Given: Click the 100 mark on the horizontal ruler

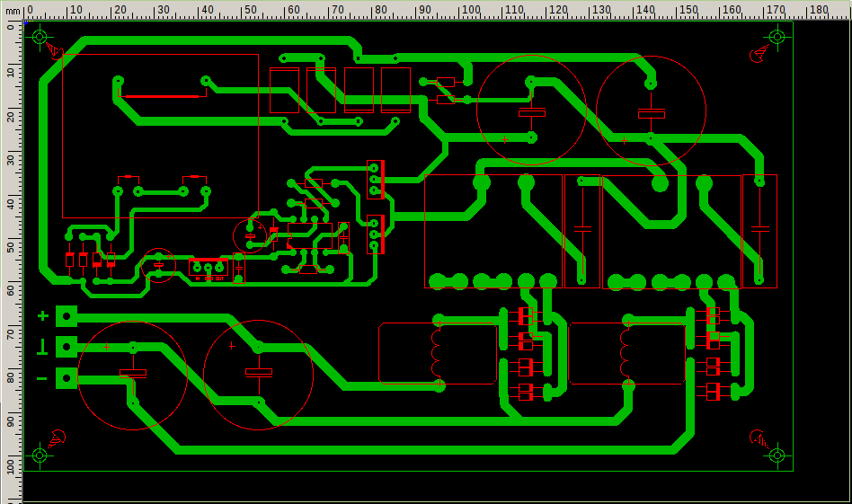Looking at the screenshot, I should (x=471, y=10).
